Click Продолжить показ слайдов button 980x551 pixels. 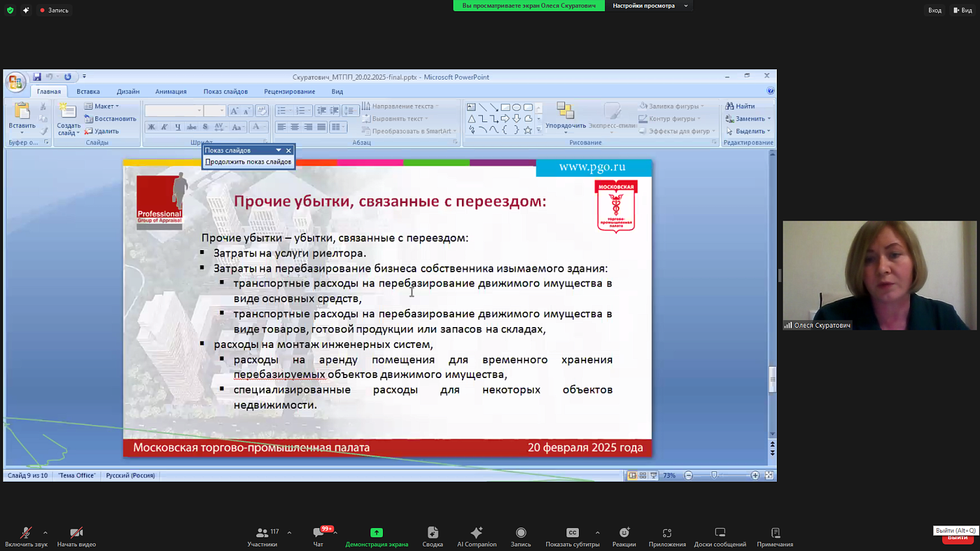click(248, 161)
